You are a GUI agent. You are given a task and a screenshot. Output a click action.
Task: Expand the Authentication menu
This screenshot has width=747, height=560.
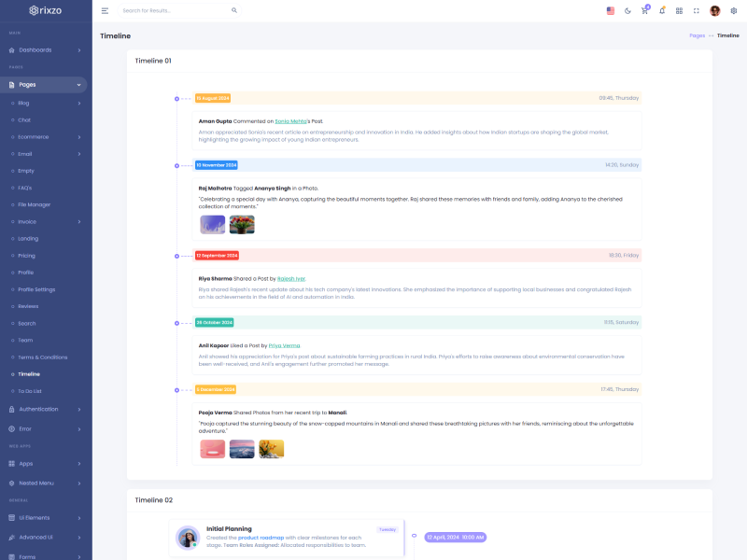click(x=46, y=409)
